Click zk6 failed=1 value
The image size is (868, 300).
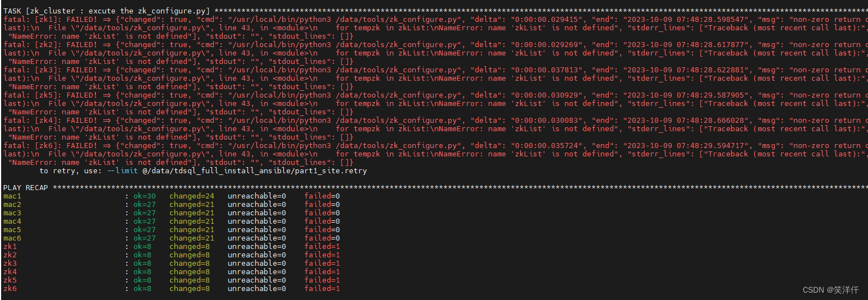click(x=322, y=288)
